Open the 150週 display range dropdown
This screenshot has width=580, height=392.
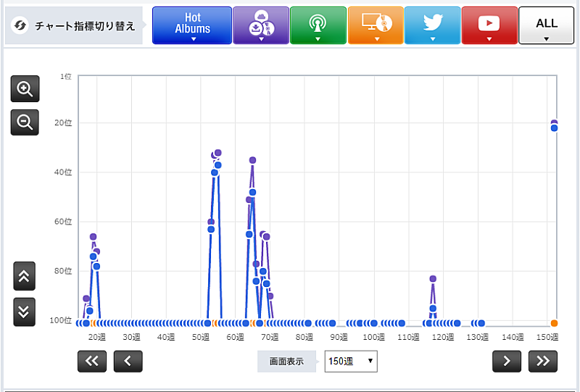(351, 360)
